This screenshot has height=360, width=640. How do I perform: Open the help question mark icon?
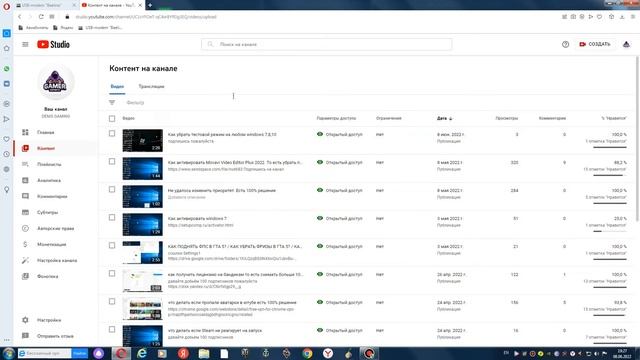565,44
